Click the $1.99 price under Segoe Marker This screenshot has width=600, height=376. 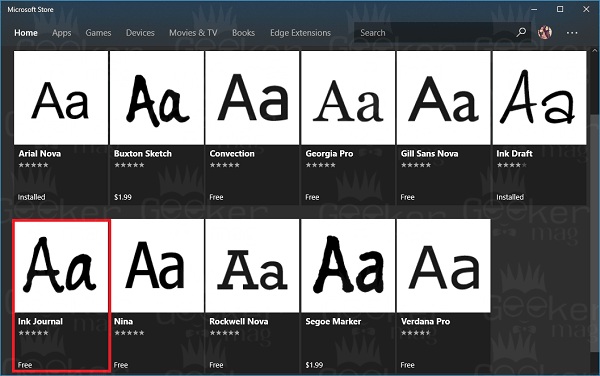pos(314,365)
